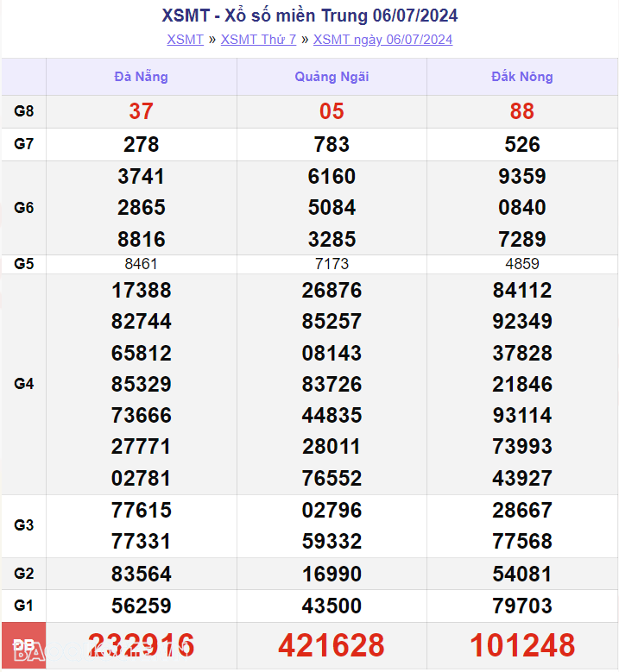The width and height of the screenshot is (619, 672).
Task: Select the Đắk Nông column header
Action: (x=521, y=77)
